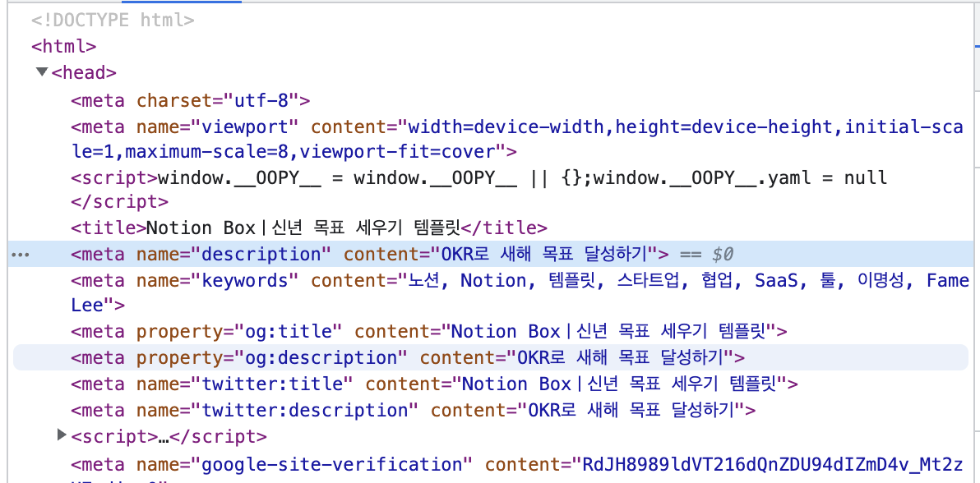This screenshot has width=980, height=483.
Task: Click the 'Lee">' keywords continuation line
Action: click(98, 306)
